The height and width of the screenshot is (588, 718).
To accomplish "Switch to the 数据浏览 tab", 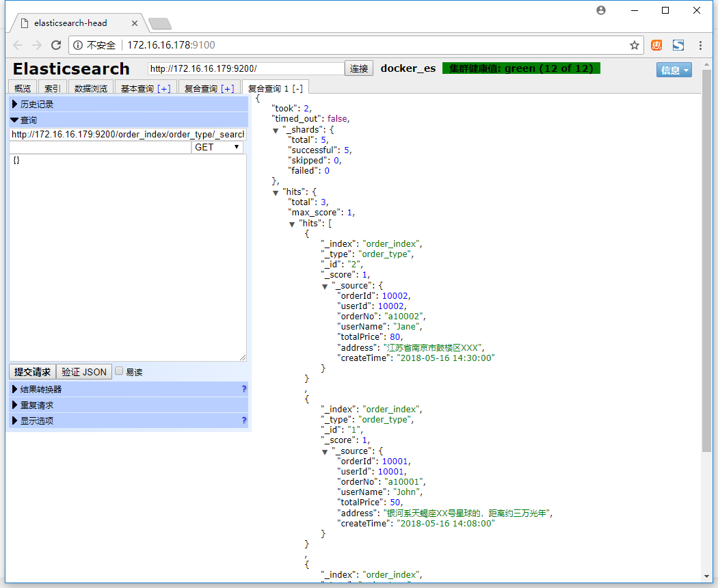I will point(91,88).
